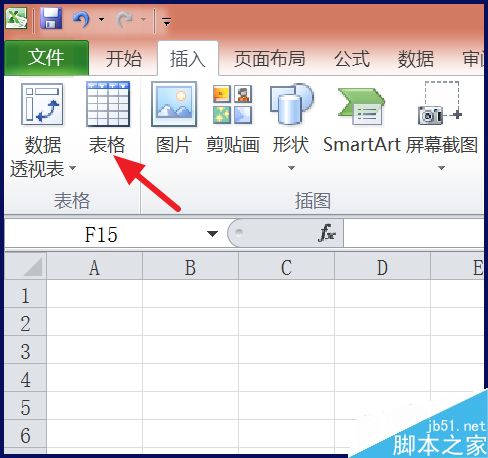Image resolution: width=488 pixels, height=458 pixels.
Task: Open the 页面布局 Page Layout tab
Action: 269,59
